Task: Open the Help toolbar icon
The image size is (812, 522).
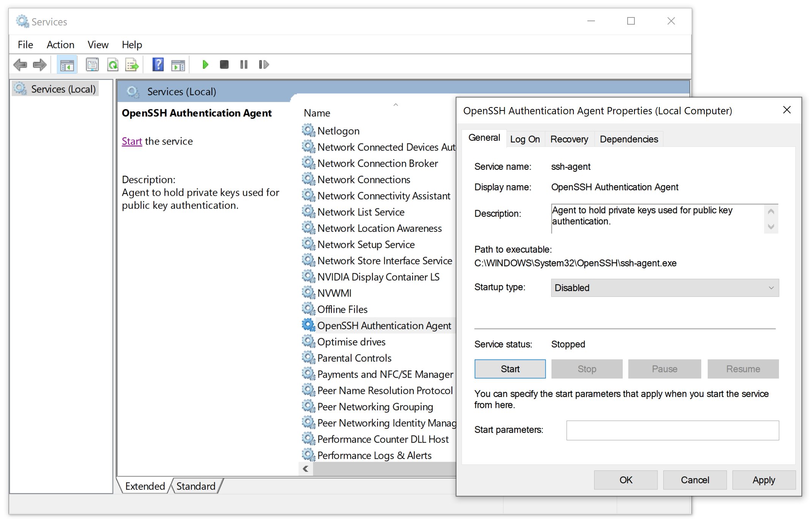Action: click(x=158, y=65)
